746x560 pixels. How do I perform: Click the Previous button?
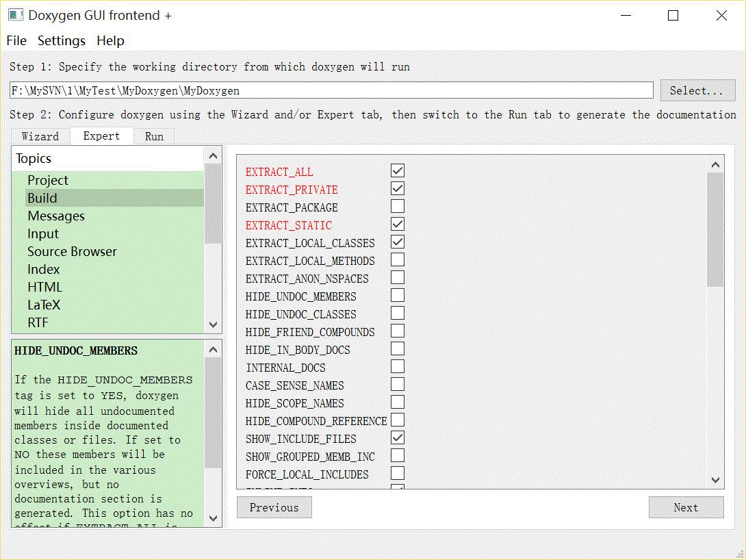[x=274, y=508]
